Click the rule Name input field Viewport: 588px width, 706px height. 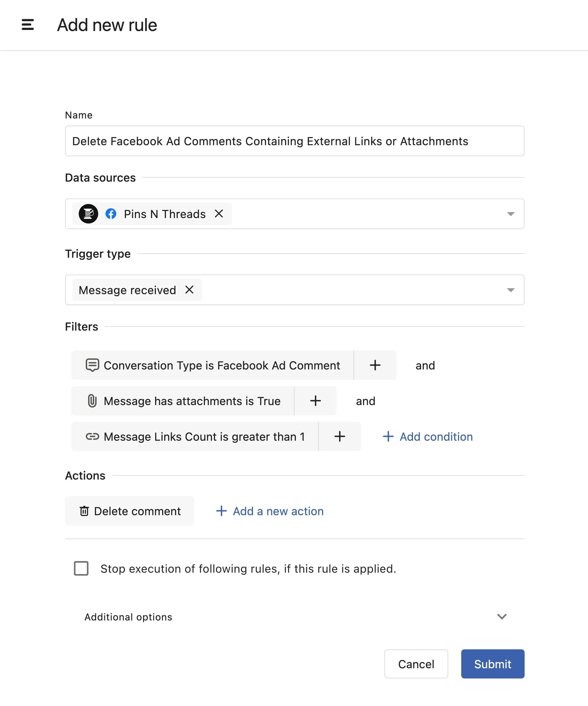pos(294,141)
